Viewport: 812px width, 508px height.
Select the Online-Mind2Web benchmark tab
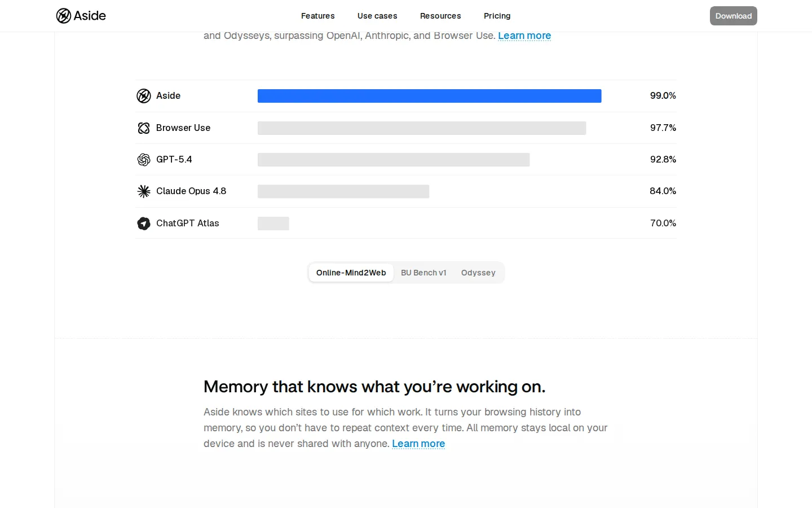351,273
